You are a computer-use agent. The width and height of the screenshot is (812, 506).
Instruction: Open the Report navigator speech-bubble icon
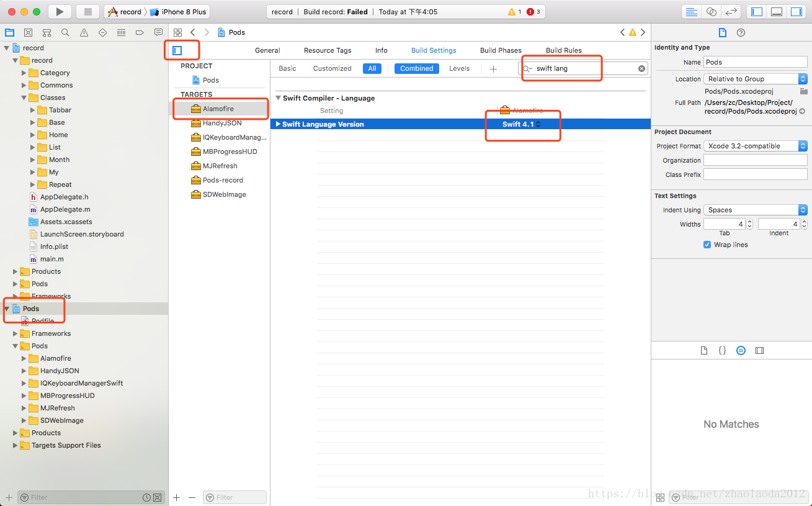[x=158, y=32]
